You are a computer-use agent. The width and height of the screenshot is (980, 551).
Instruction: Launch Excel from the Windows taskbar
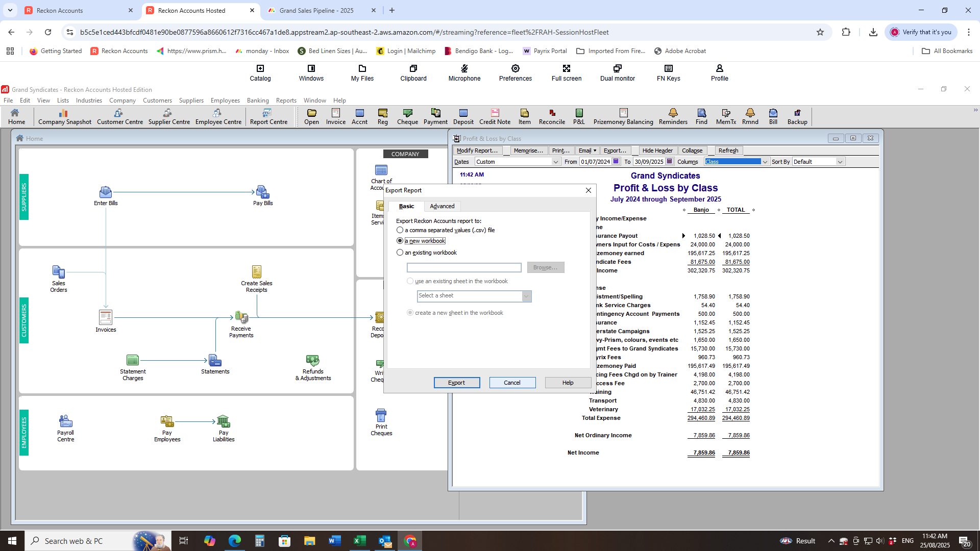tap(360, 541)
